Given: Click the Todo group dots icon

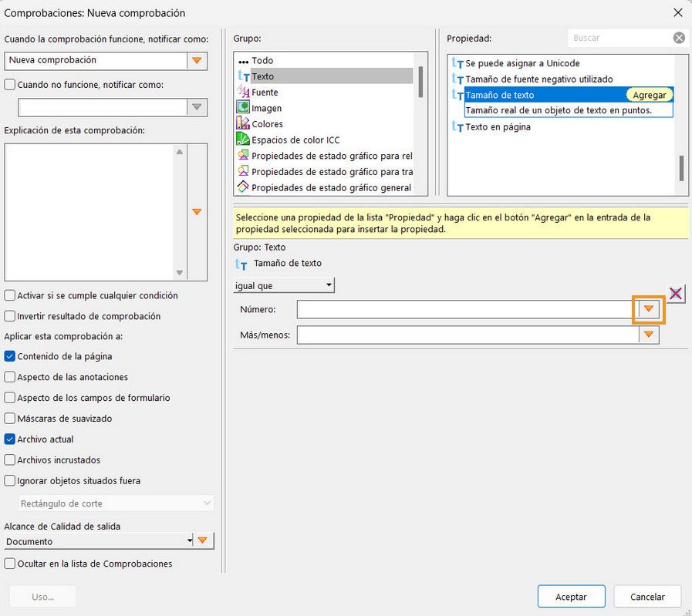Looking at the screenshot, I should [x=243, y=61].
